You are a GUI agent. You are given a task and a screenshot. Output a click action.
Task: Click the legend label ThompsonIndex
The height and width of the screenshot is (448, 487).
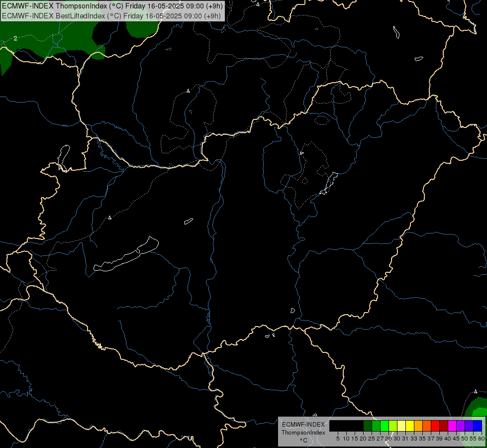point(303,433)
